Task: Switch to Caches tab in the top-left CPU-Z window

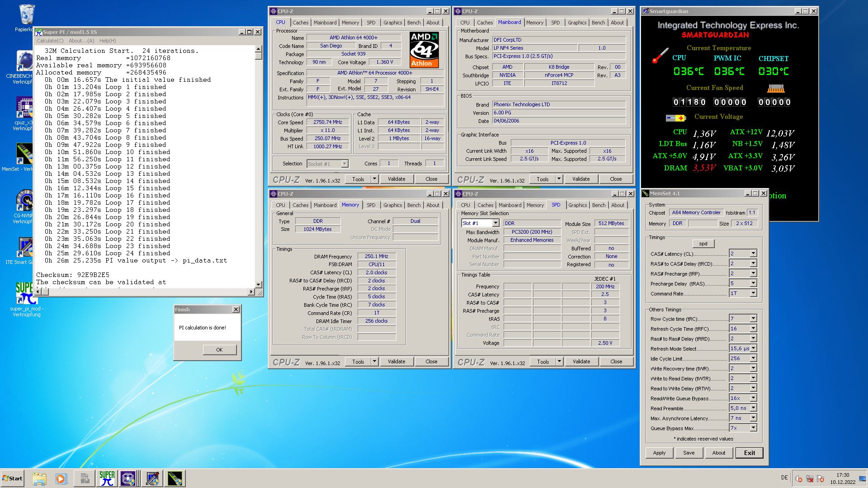Action: pyautogui.click(x=300, y=23)
